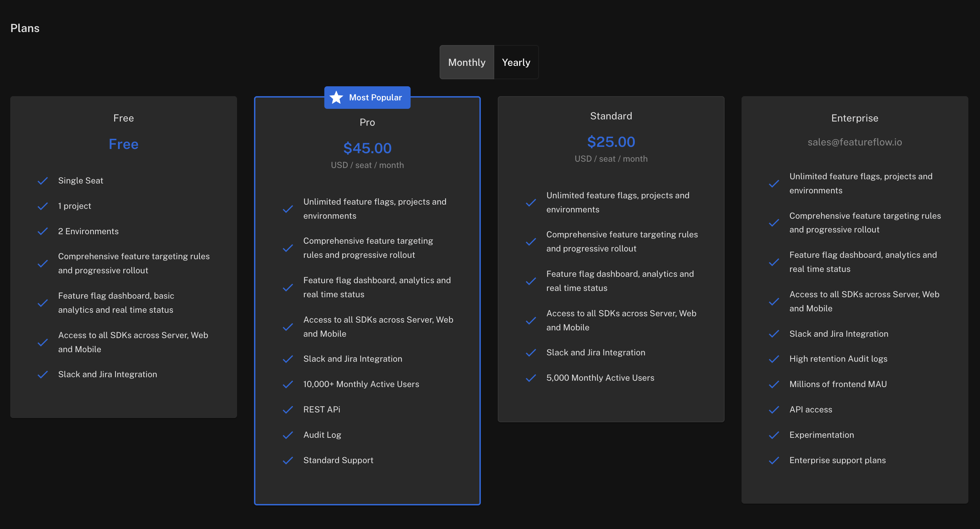Click checkmark beside REST APi
This screenshot has height=529, width=980.
(288, 410)
